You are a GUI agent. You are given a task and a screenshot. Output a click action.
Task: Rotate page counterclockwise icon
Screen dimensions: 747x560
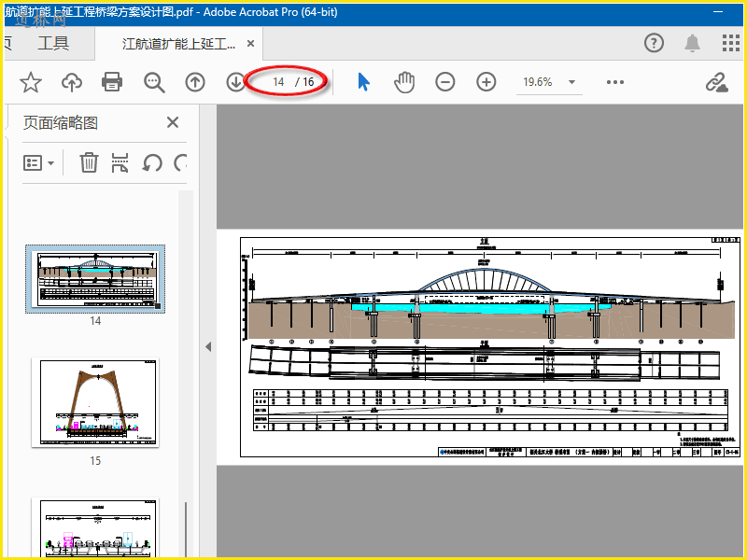click(x=152, y=162)
